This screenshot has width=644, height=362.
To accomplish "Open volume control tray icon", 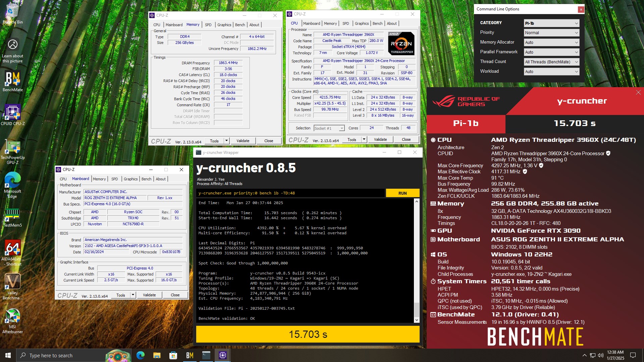I will click(600, 355).
